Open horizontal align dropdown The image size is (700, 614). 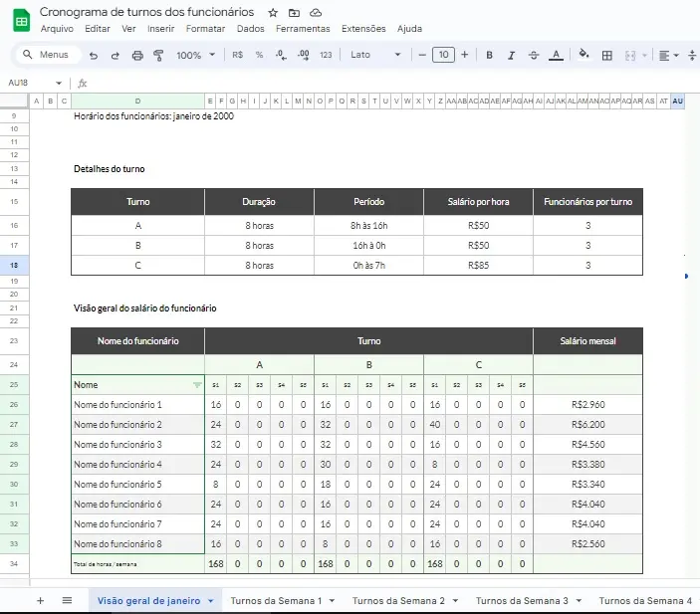[x=669, y=56]
